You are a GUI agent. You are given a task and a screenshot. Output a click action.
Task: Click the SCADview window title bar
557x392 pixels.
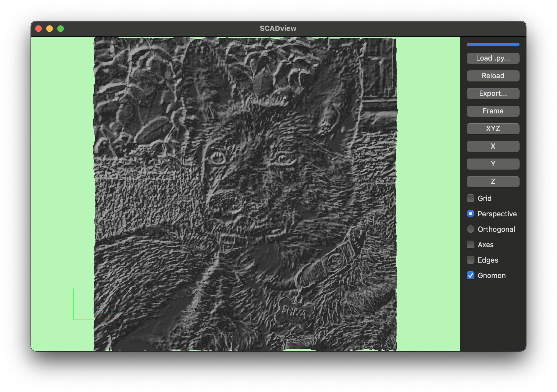278,28
